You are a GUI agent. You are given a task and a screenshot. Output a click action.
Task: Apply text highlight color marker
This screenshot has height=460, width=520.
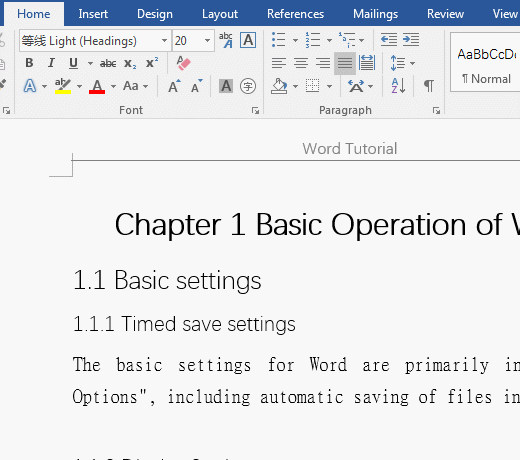pos(63,86)
